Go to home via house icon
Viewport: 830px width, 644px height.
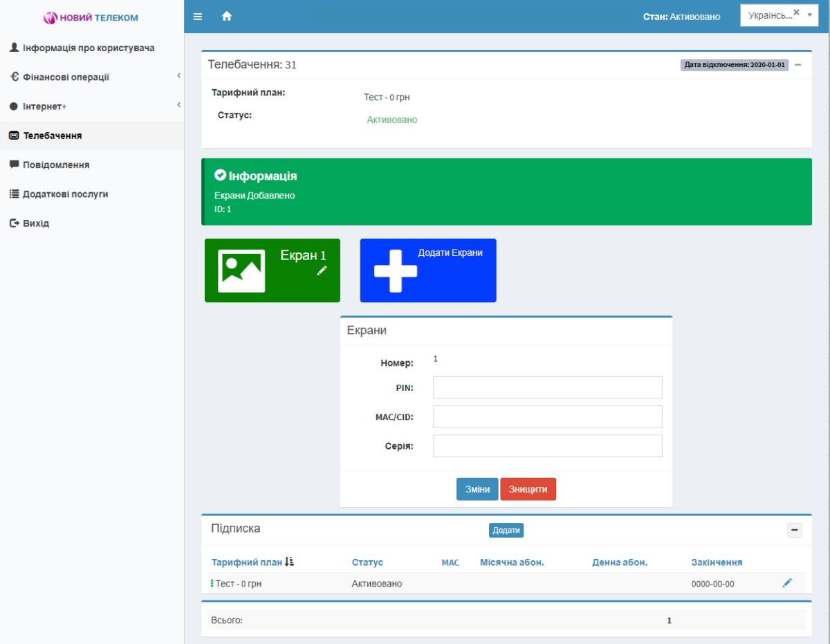(226, 17)
